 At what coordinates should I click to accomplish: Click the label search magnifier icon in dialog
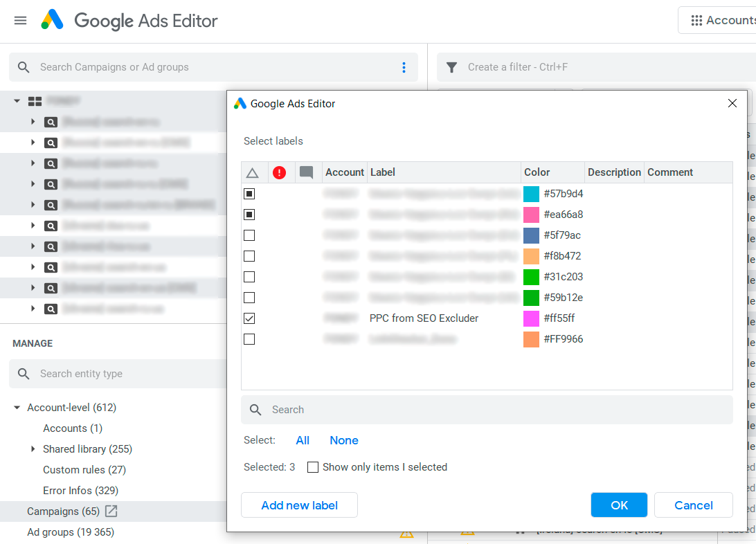click(255, 410)
